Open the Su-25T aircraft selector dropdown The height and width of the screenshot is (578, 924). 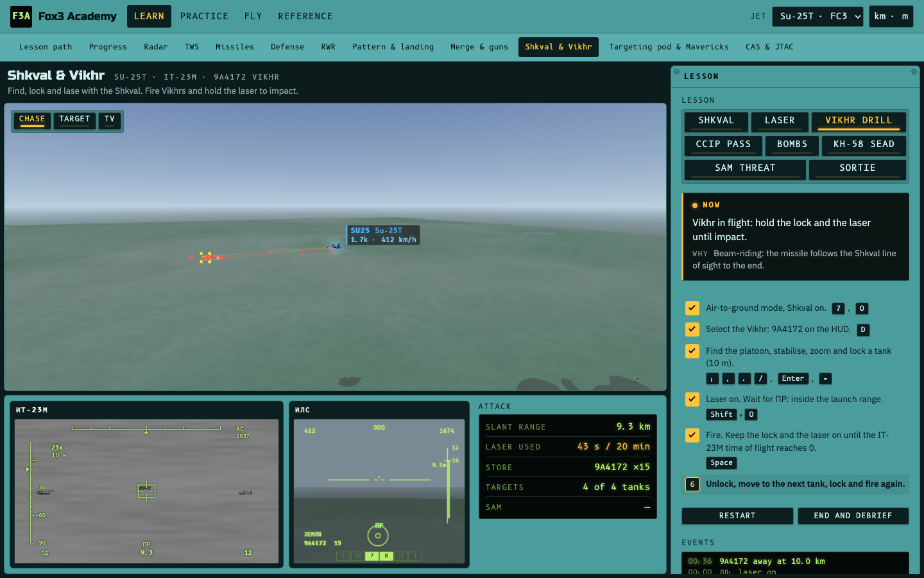(x=818, y=17)
